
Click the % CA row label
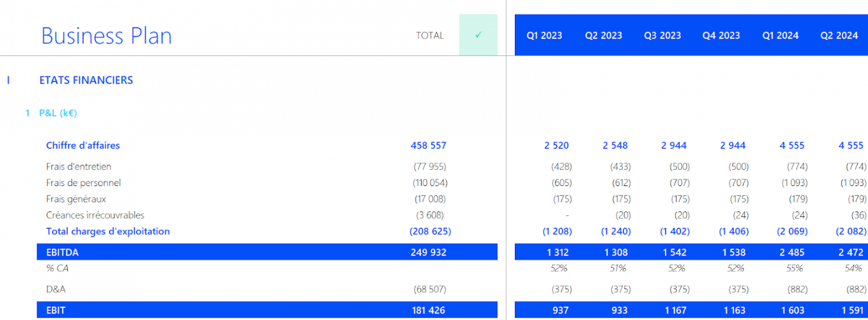[x=58, y=268]
